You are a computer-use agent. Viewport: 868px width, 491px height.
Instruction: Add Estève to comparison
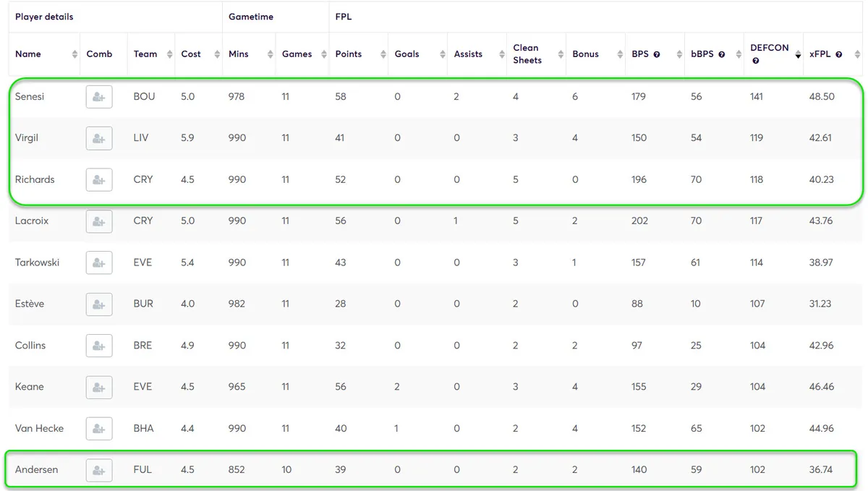tap(99, 304)
